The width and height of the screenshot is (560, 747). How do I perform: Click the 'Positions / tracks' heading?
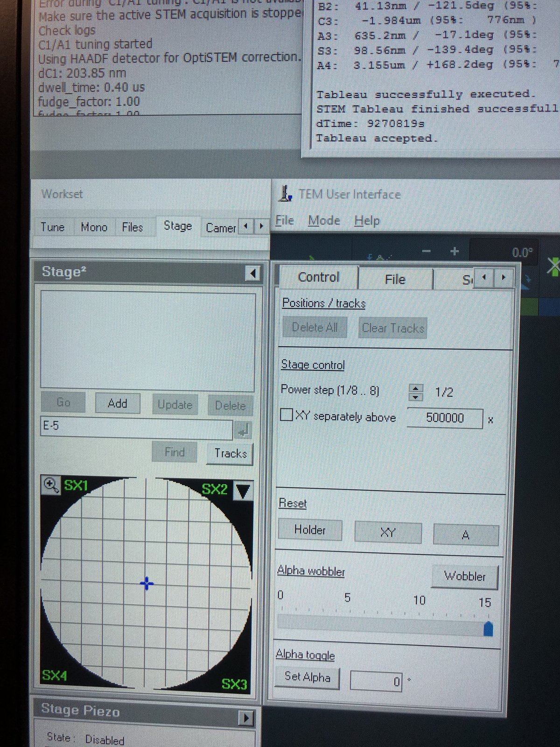click(x=324, y=303)
